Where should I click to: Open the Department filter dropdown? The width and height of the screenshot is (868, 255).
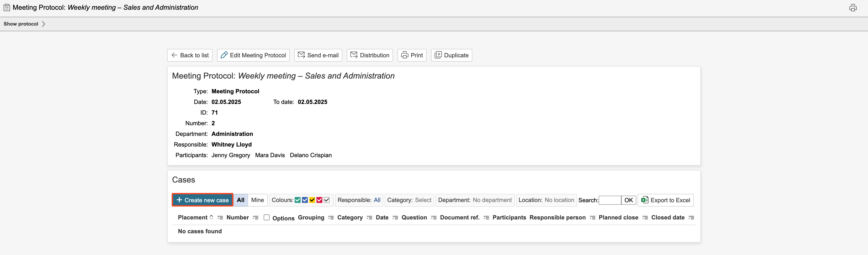point(492,200)
